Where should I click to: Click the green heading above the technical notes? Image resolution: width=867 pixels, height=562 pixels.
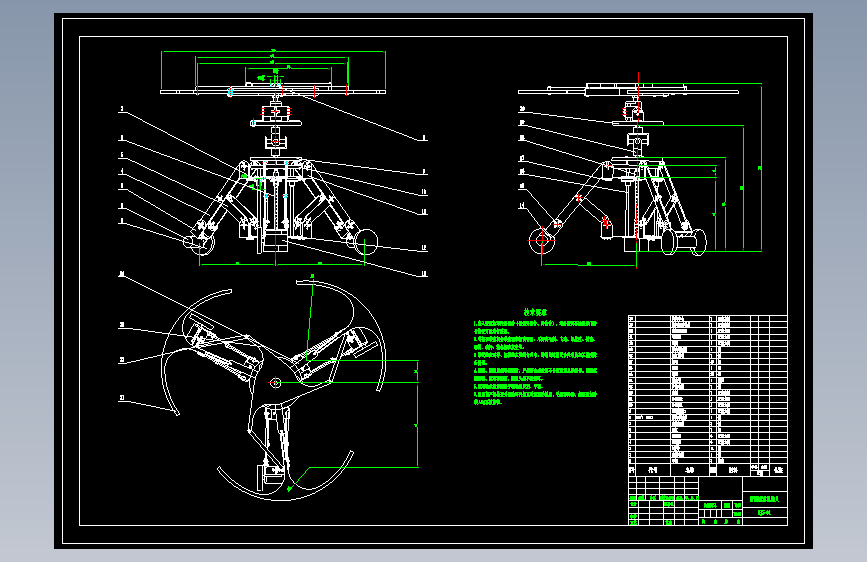click(x=535, y=312)
